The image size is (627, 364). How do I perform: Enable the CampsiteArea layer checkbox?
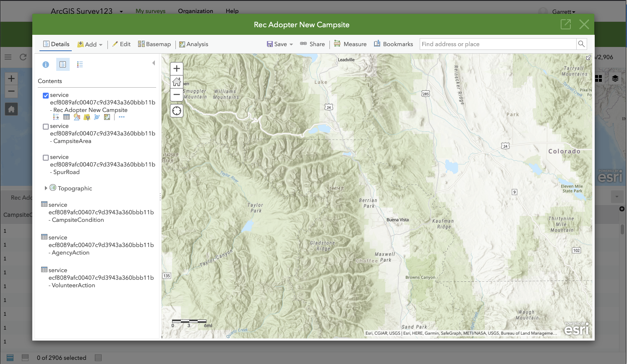click(46, 127)
